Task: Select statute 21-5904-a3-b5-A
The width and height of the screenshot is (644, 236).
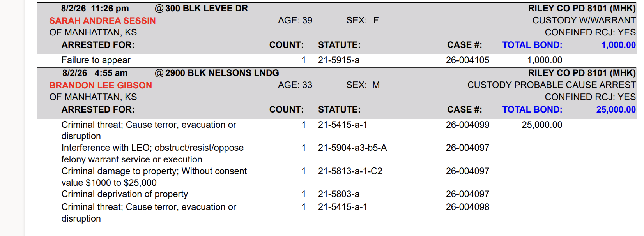Action: [352, 148]
